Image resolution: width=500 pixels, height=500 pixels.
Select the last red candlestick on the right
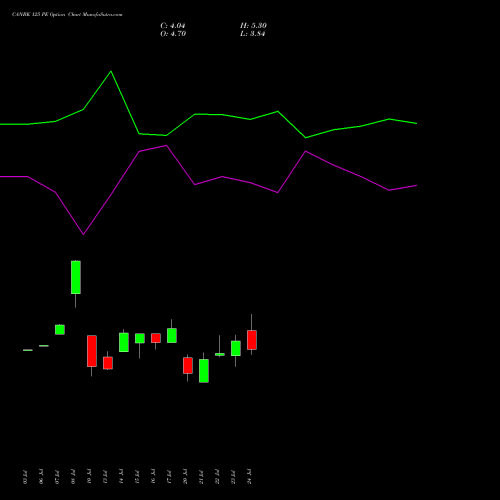(x=252, y=340)
